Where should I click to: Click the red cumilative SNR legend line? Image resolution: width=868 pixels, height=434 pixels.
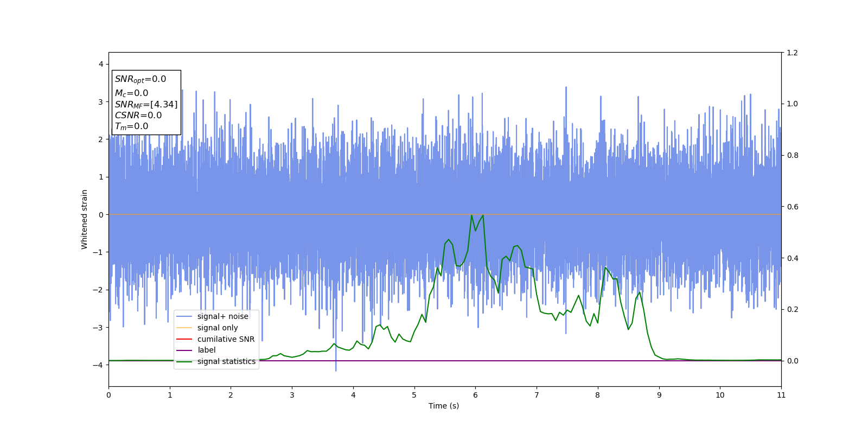point(184,339)
